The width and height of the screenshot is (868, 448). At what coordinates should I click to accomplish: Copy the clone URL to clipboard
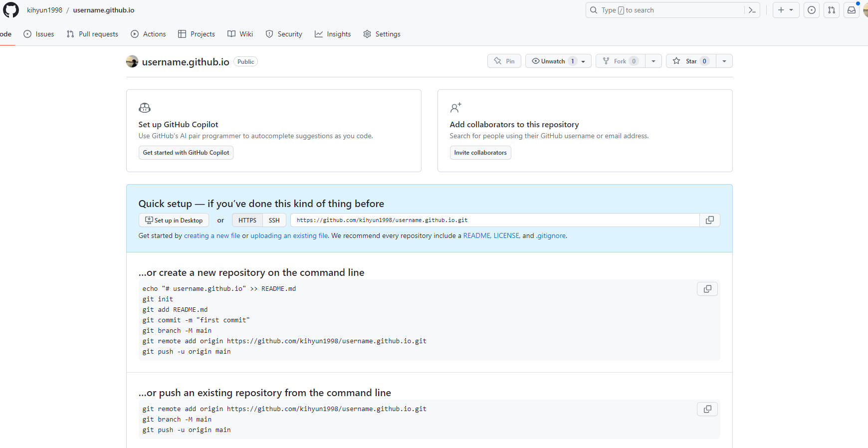coord(710,220)
